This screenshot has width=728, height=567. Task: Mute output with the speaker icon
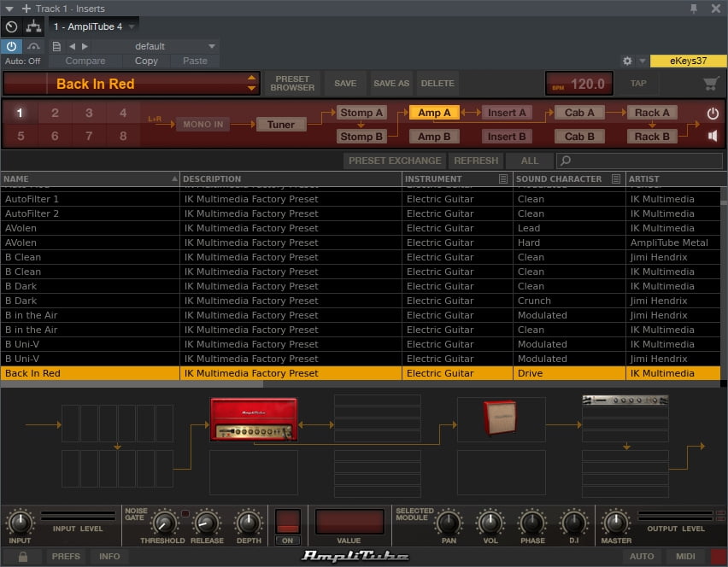713,136
